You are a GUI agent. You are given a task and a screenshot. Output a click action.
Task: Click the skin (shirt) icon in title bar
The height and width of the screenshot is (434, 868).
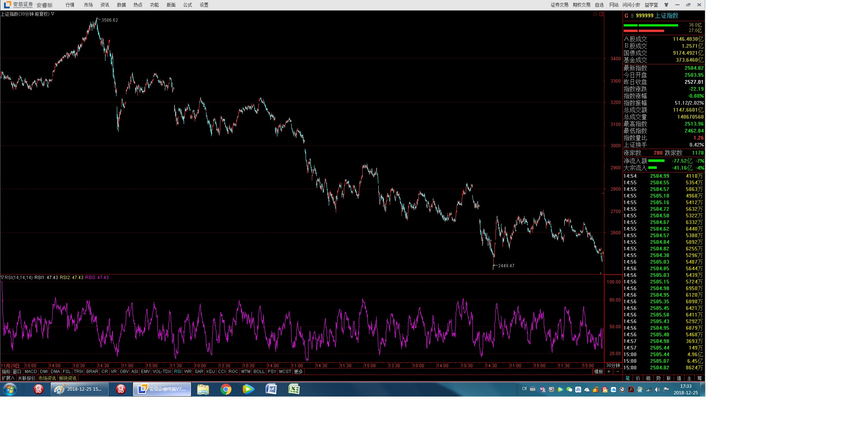coord(666,5)
